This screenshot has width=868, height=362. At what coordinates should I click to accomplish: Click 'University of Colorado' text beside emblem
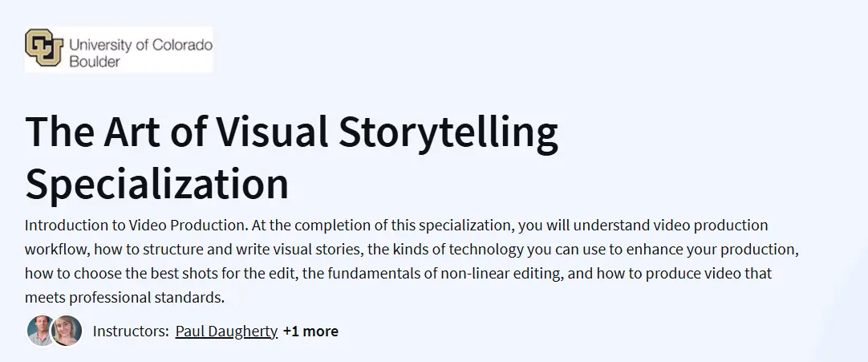pyautogui.click(x=140, y=45)
